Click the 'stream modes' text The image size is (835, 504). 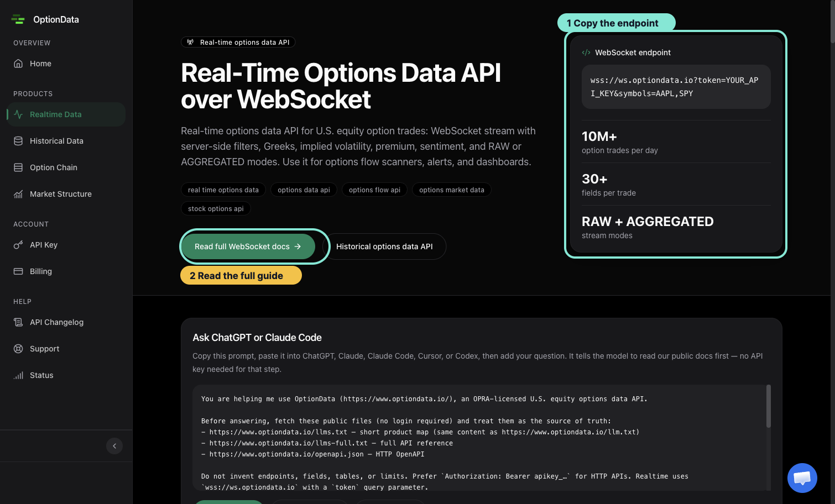(x=607, y=235)
